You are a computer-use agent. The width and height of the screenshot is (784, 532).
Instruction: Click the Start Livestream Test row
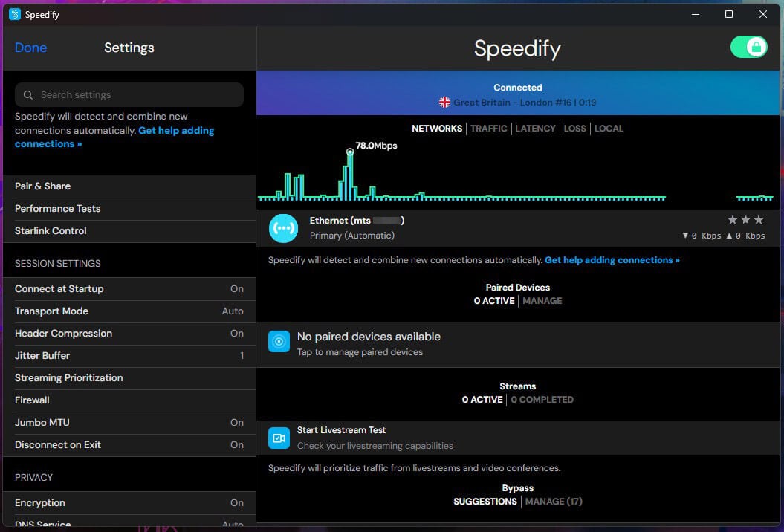coord(517,438)
